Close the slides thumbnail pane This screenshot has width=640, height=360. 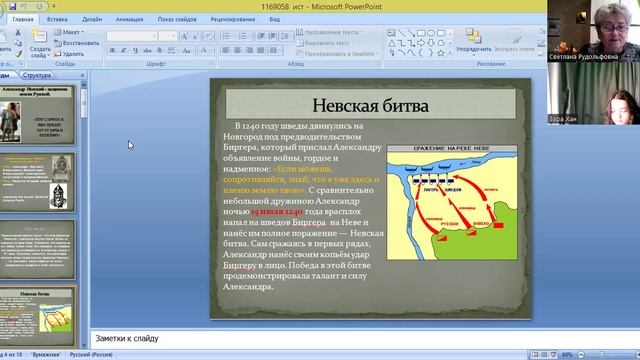tap(82, 75)
